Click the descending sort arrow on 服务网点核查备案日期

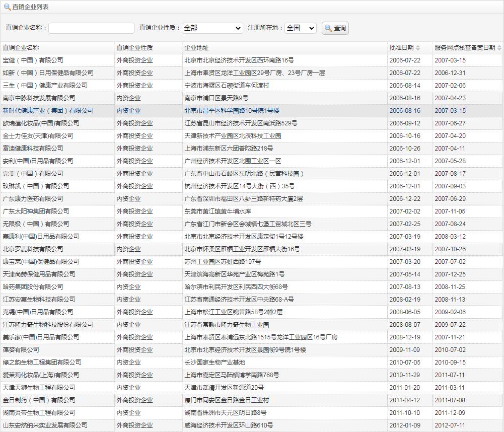pos(500,49)
